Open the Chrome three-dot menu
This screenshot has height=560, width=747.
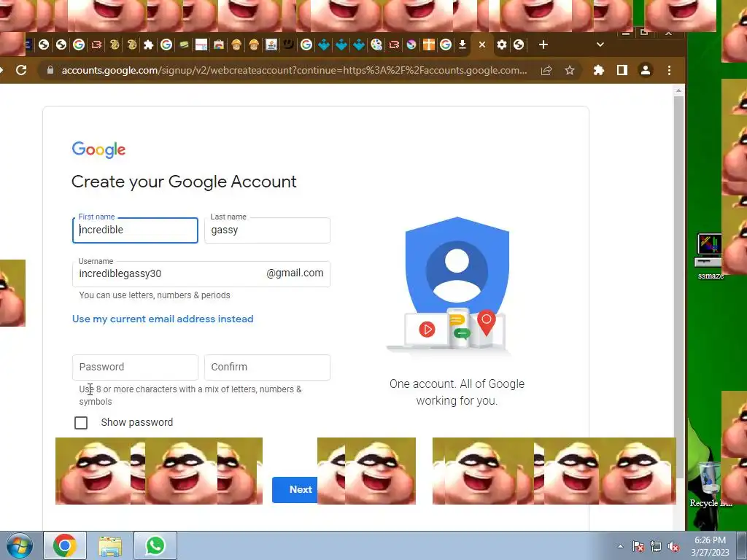coord(670,71)
